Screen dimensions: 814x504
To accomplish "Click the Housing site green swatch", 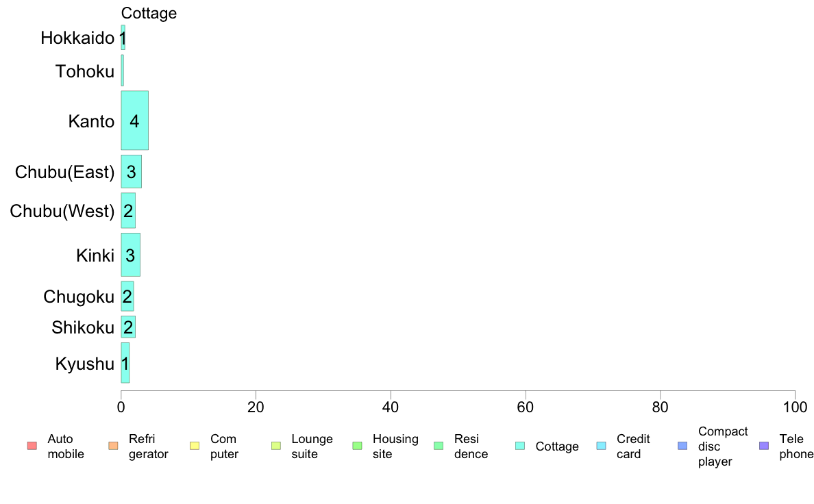I will 357,446.
